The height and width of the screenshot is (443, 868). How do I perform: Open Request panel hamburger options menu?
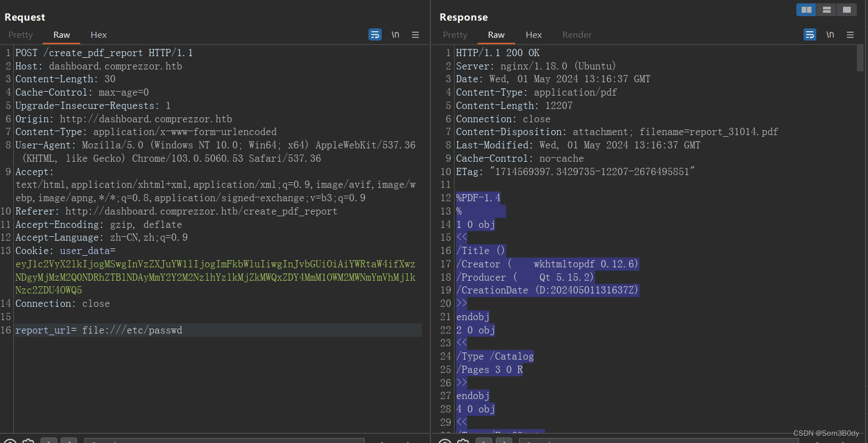tap(415, 34)
